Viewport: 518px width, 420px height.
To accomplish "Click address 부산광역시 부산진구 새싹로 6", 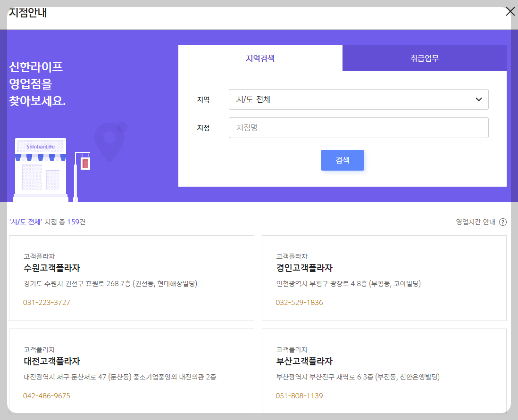I will 358,377.
